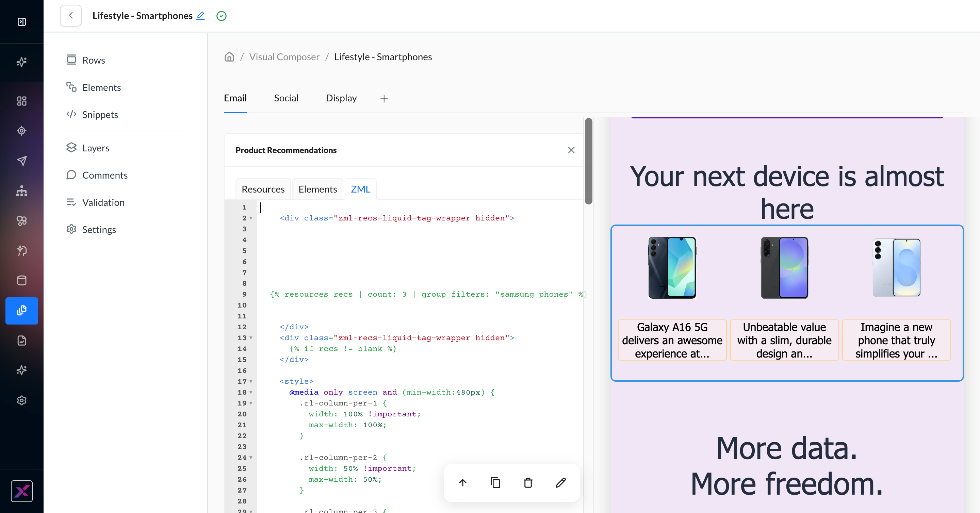This screenshot has height=513, width=980.
Task: Go back with the chevron button
Action: [x=71, y=16]
